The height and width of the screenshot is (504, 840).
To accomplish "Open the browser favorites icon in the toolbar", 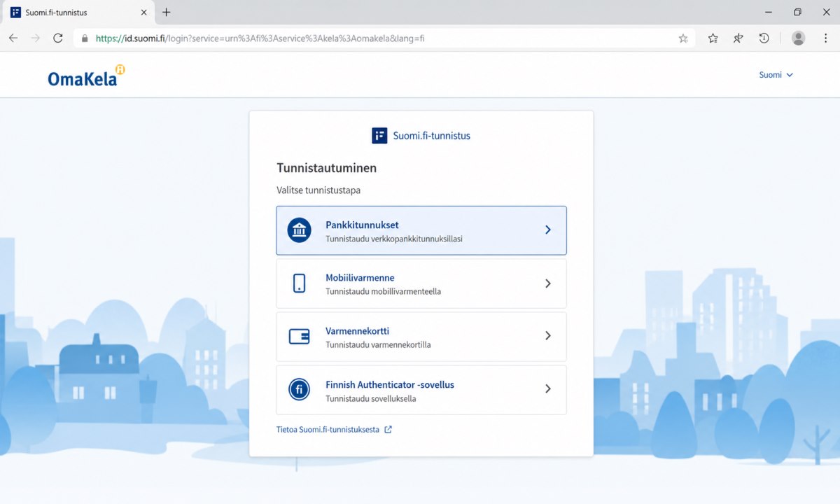I will (x=713, y=38).
